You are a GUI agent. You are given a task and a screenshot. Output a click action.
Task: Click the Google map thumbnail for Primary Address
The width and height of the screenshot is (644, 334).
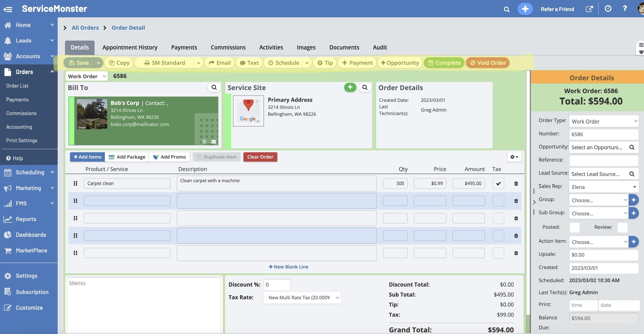coord(248,111)
